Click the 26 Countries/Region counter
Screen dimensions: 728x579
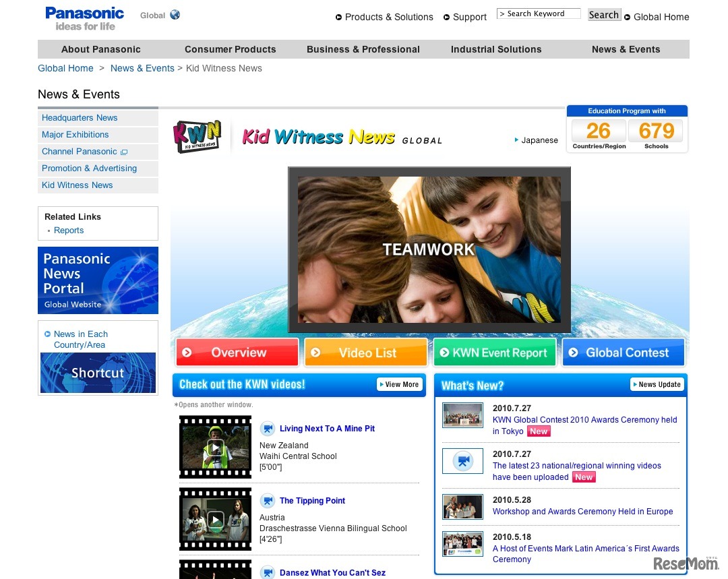tap(599, 135)
